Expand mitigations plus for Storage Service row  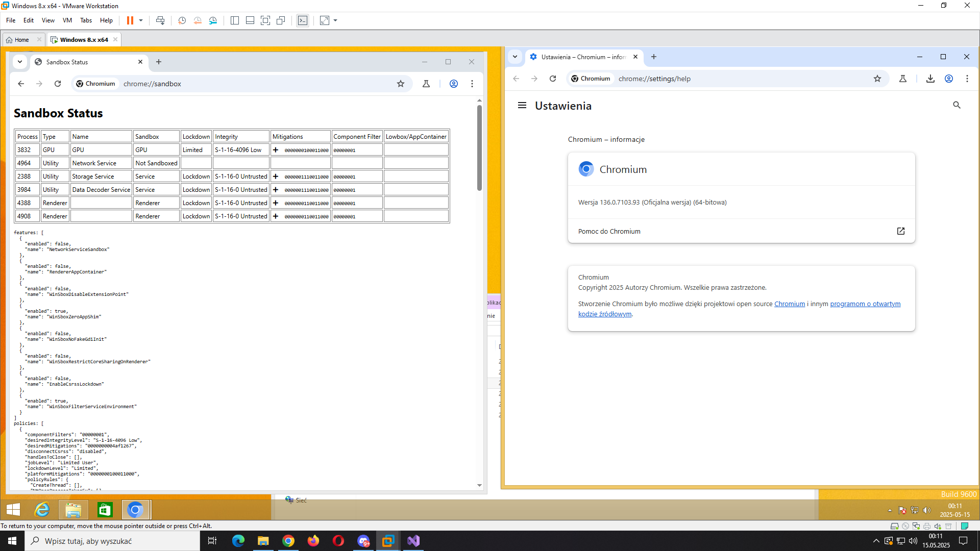pos(276,177)
